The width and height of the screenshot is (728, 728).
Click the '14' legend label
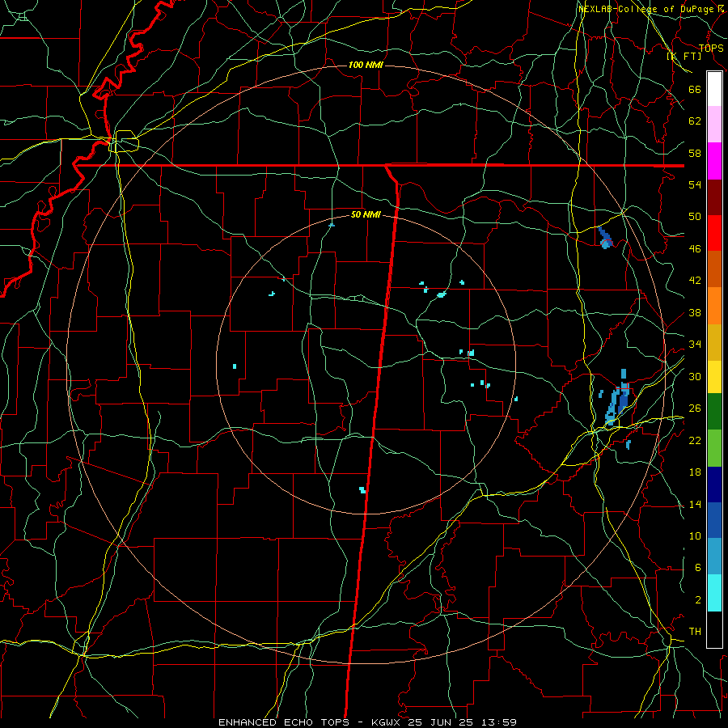coord(695,504)
